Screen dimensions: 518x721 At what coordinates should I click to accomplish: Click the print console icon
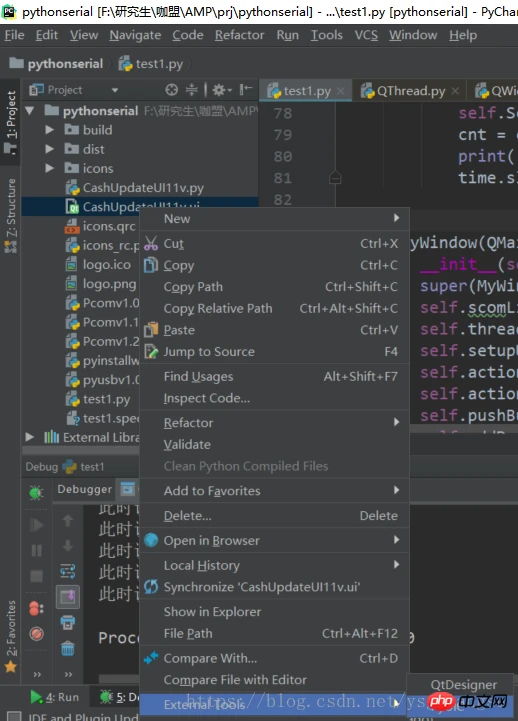tap(68, 623)
